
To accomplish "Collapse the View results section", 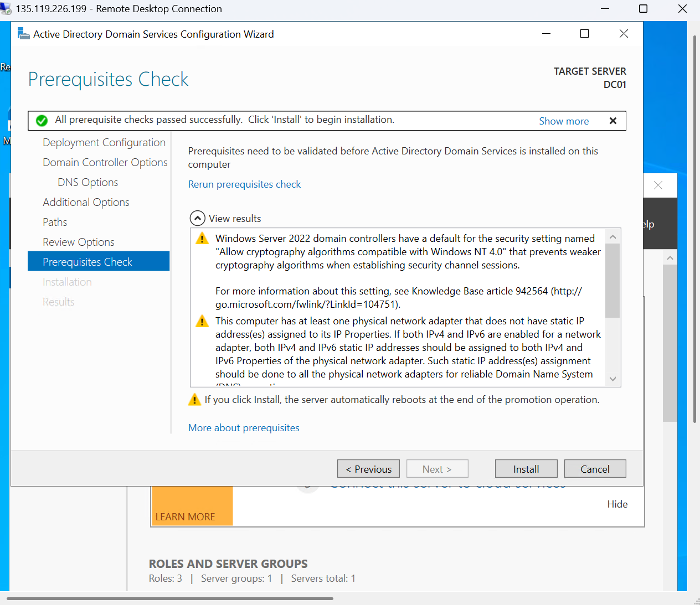I will [x=197, y=218].
